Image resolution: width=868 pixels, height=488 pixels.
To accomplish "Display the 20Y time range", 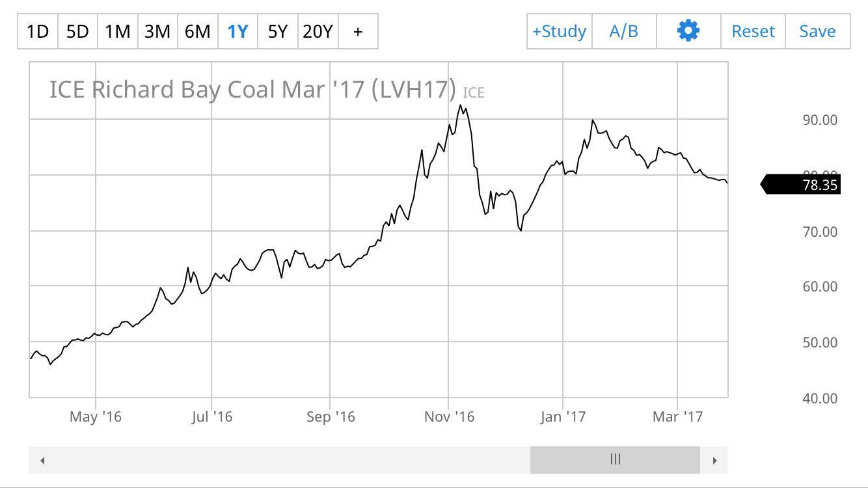I will tap(318, 31).
